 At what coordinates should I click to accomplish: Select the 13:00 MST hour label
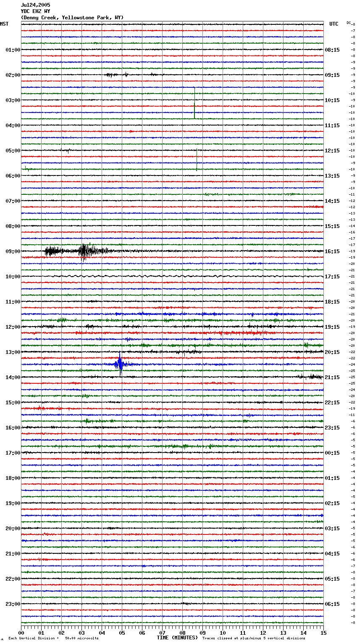point(13,352)
